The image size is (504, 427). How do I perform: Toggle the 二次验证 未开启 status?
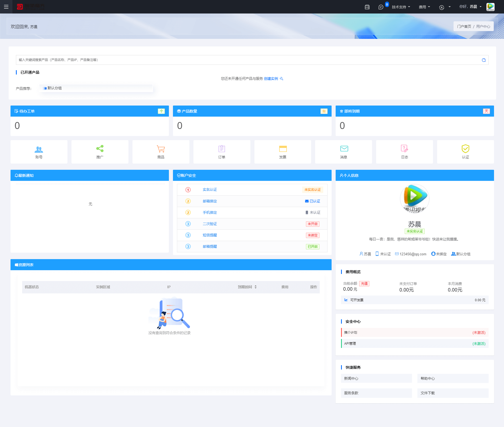313,224
